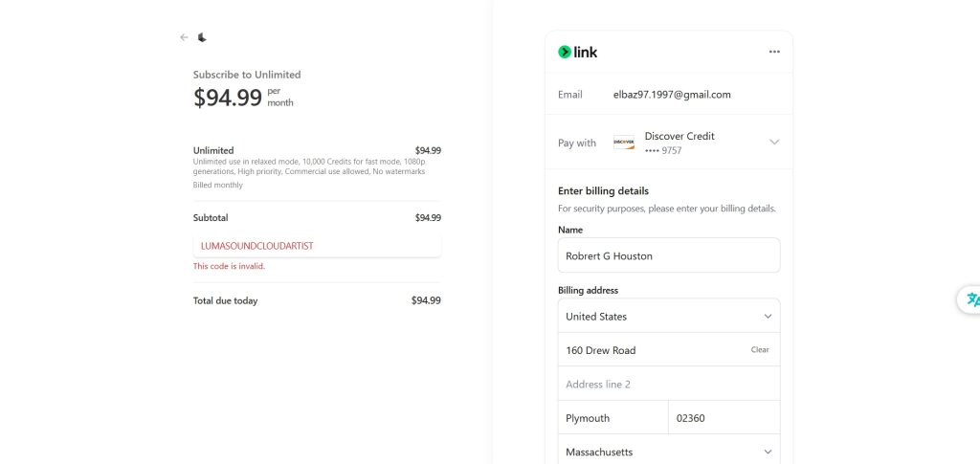Viewport: 980px width, 464px height.
Task: Open the Massachusetts state dropdown
Action: 669,452
